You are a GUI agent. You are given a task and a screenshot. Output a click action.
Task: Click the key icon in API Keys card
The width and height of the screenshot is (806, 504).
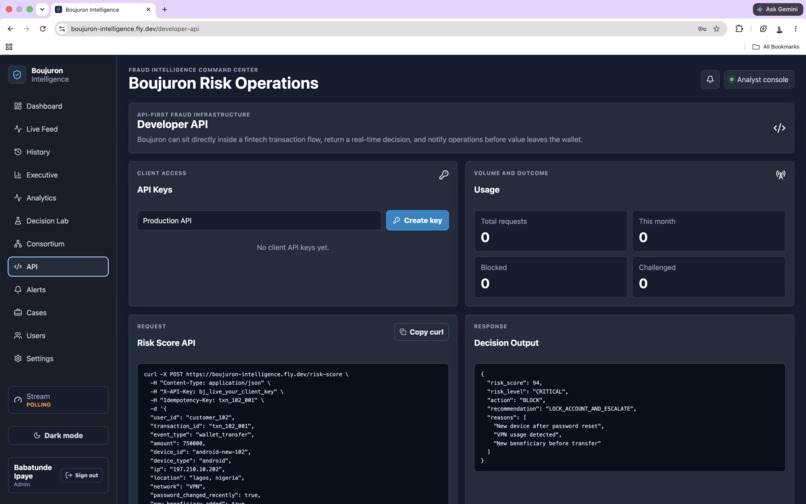(x=444, y=175)
